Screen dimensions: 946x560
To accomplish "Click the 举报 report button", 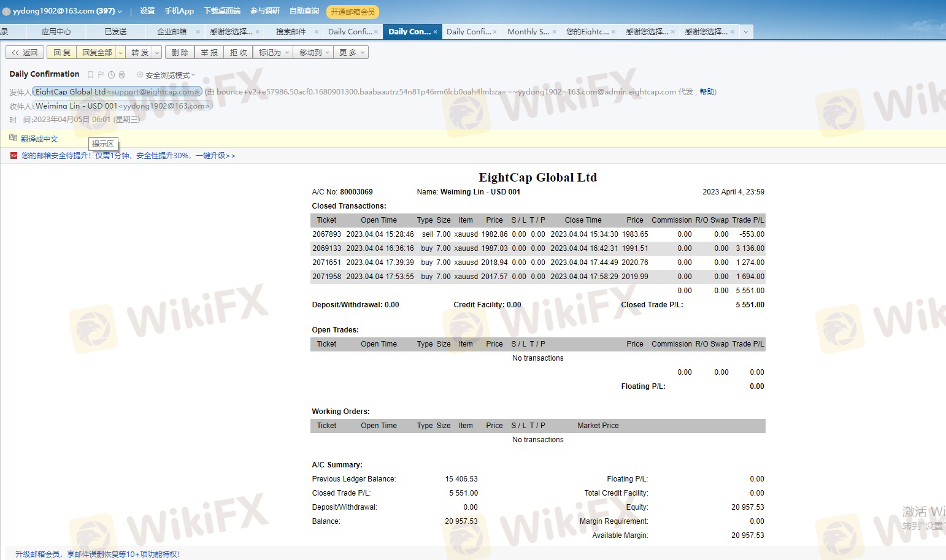I will click(x=209, y=53).
